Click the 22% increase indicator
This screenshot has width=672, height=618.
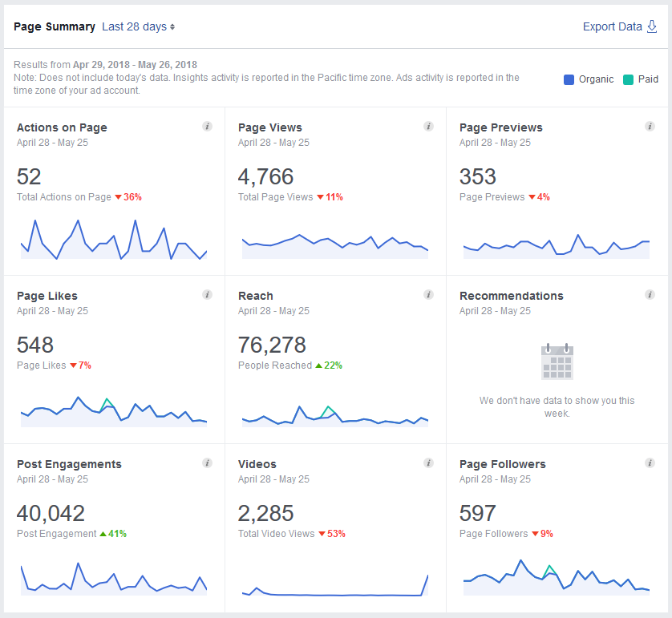(329, 366)
